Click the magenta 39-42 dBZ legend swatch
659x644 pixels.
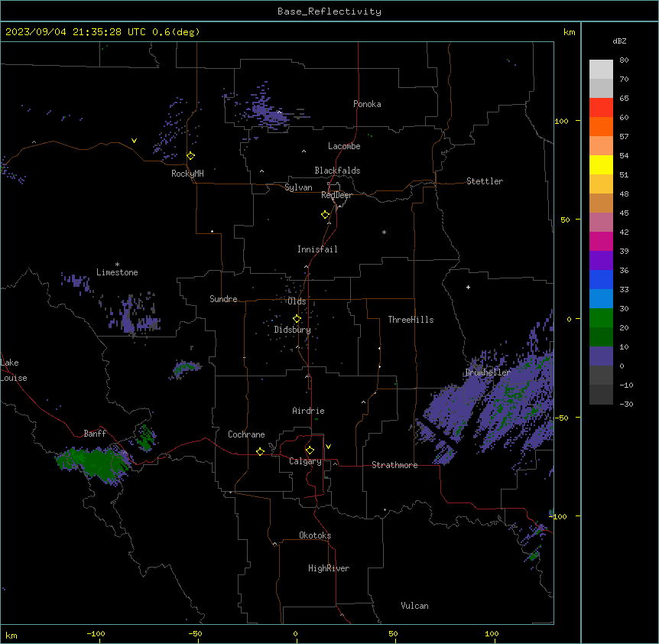point(601,241)
